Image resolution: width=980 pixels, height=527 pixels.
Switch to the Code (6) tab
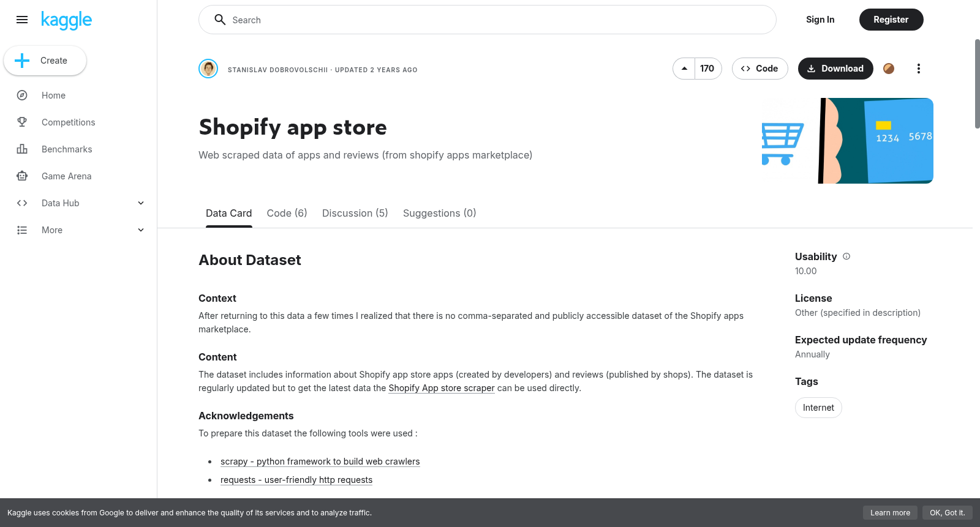click(287, 213)
